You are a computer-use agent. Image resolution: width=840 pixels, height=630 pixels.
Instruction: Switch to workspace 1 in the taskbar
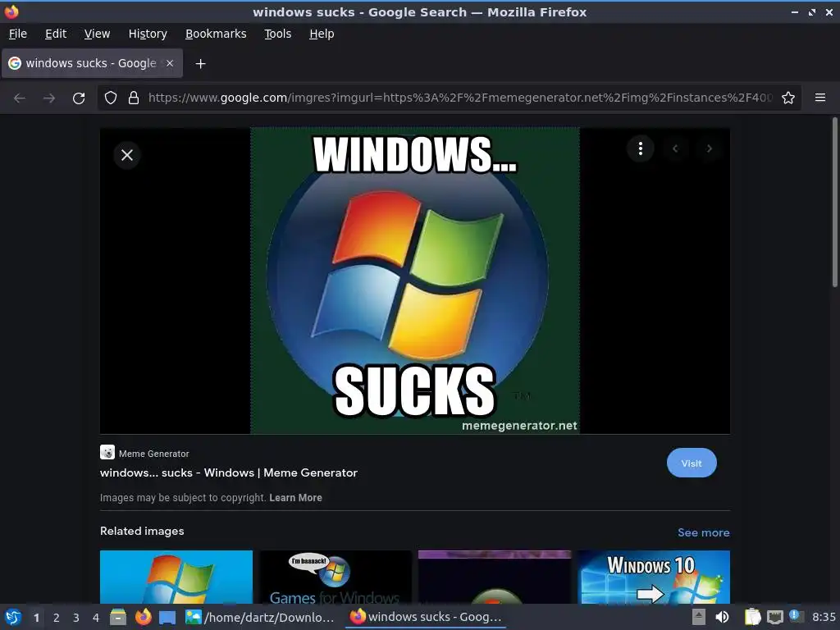pyautogui.click(x=36, y=618)
